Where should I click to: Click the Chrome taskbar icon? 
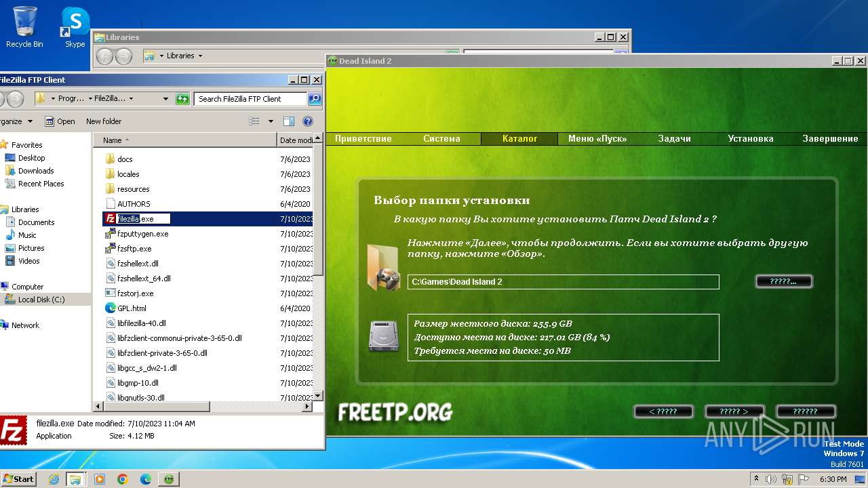click(x=123, y=479)
